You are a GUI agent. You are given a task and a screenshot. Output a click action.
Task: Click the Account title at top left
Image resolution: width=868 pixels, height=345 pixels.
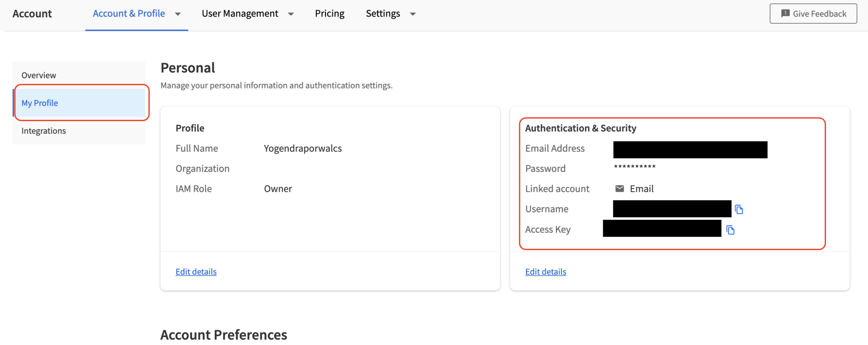coord(32,14)
